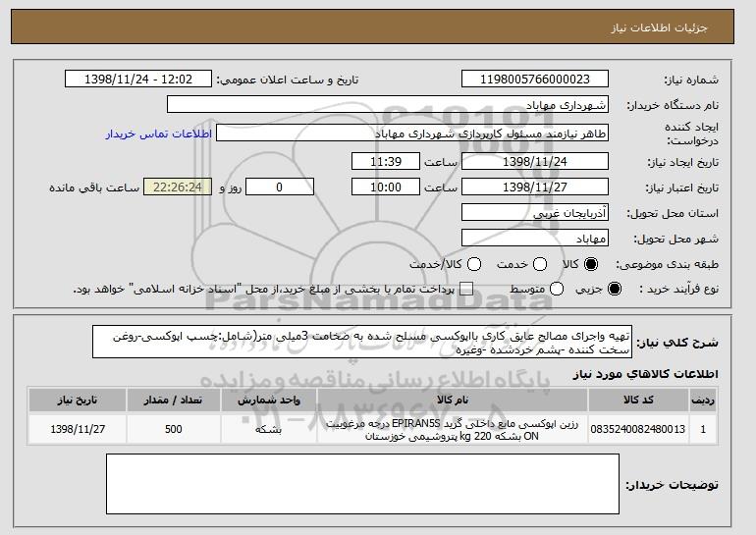The height and width of the screenshot is (535, 756).
Task: Click the request creator field طاهر نیازمند
Action: [412, 134]
